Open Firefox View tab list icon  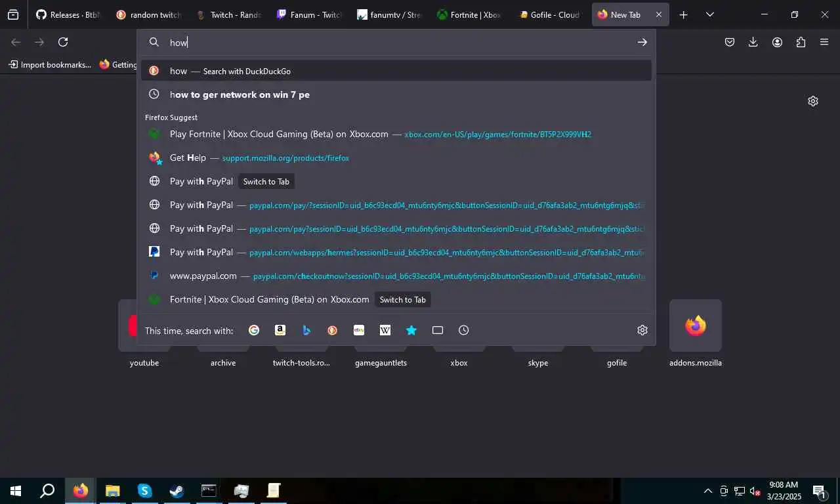click(13, 14)
